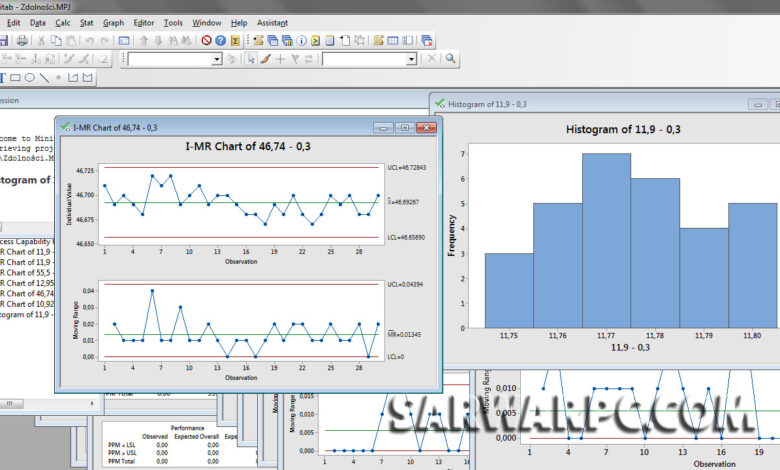Click the Redo arrow icon
The width and height of the screenshot is (780, 470).
[104, 41]
